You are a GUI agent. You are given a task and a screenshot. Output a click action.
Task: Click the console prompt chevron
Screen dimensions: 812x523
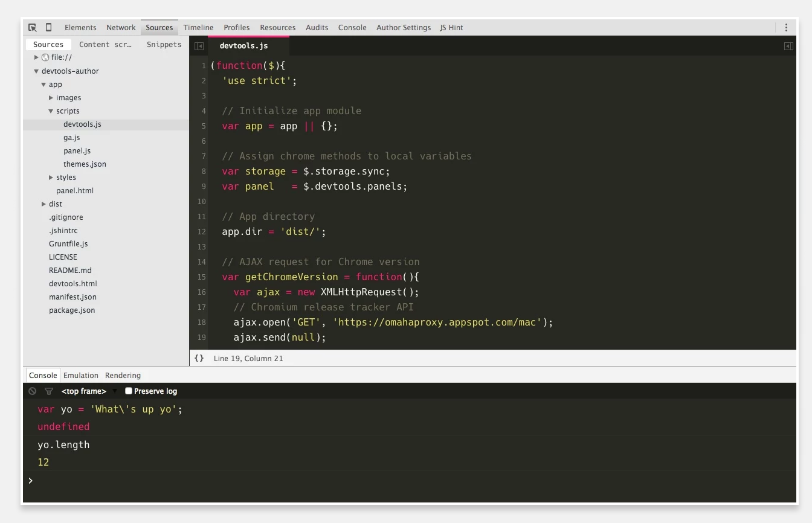[30, 480]
